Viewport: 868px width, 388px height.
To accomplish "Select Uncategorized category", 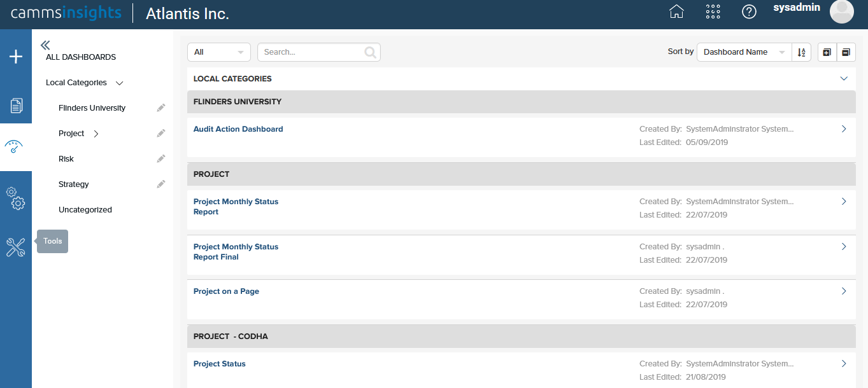I will coord(85,210).
